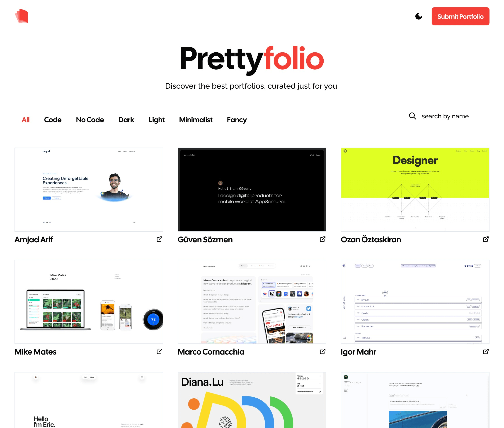Select the Dark filter tab
The height and width of the screenshot is (428, 504).
[126, 119]
